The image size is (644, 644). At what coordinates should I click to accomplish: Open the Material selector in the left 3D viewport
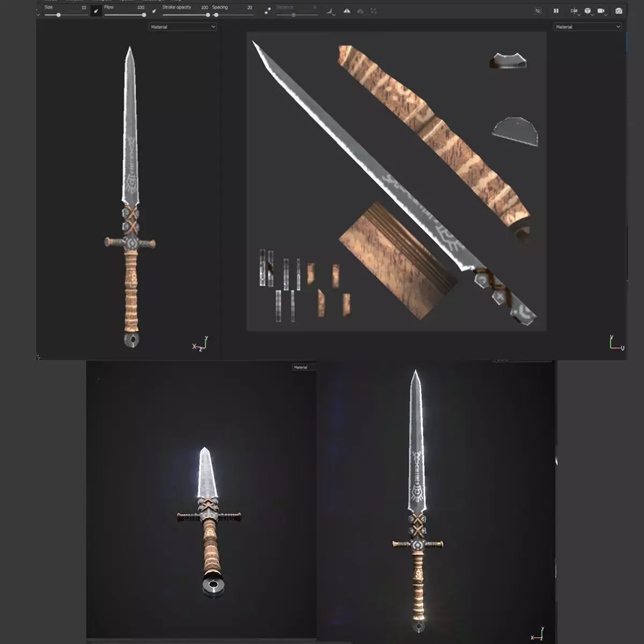[182, 27]
